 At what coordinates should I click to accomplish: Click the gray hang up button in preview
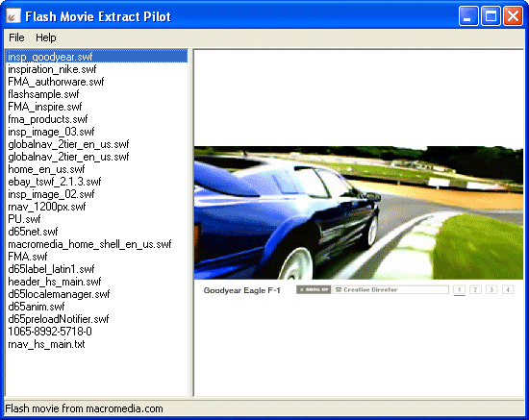(x=314, y=289)
